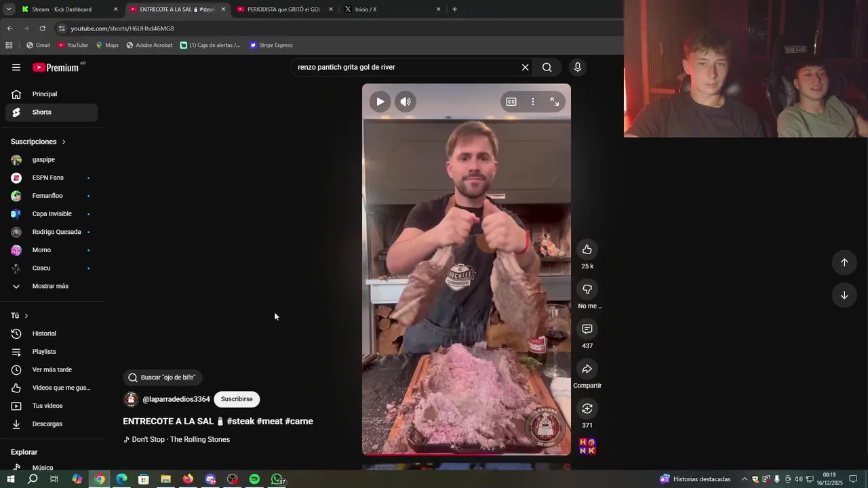The width and height of the screenshot is (868, 488).
Task: Show hidden system tray icons
Action: click(744, 479)
